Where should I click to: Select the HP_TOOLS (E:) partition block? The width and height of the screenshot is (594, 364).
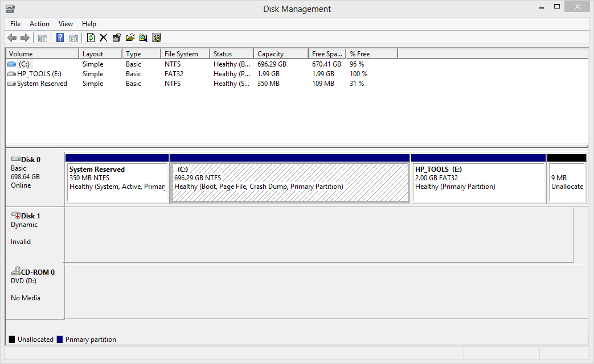click(x=478, y=179)
